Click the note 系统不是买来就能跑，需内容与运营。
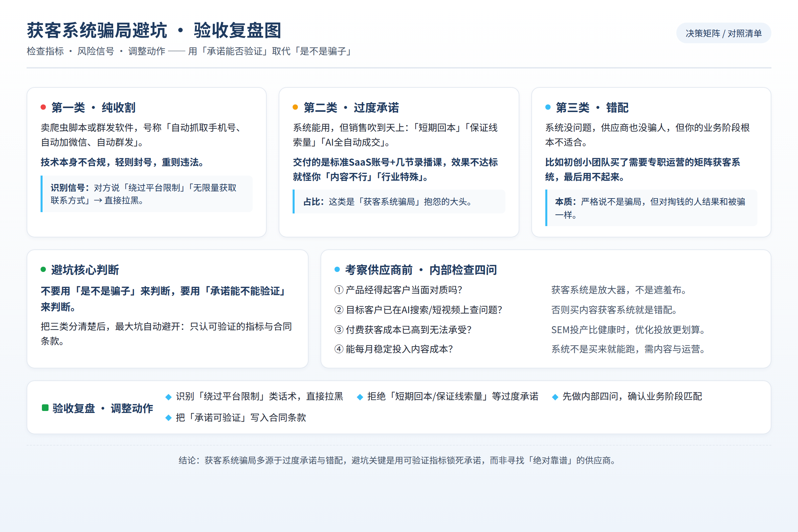The image size is (798, 532). click(x=628, y=349)
